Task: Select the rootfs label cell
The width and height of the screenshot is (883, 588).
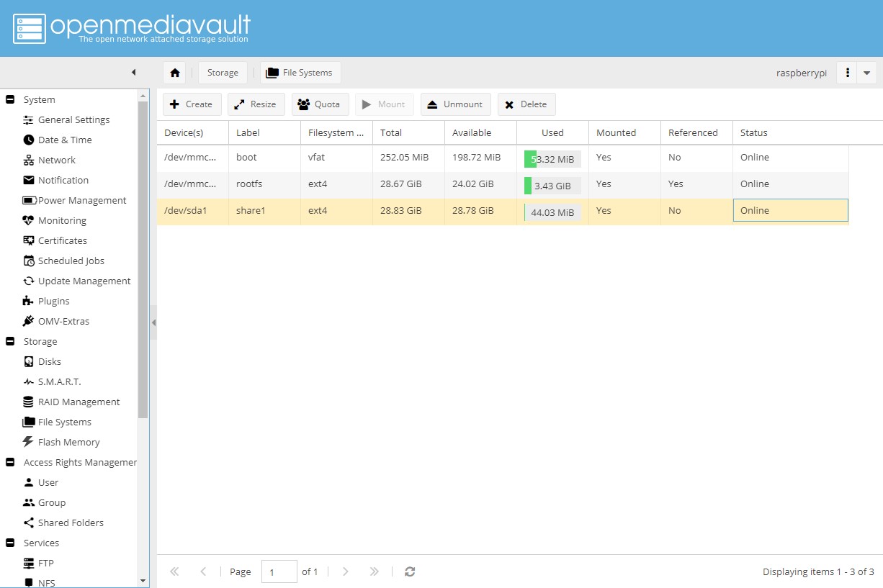Action: [265, 184]
